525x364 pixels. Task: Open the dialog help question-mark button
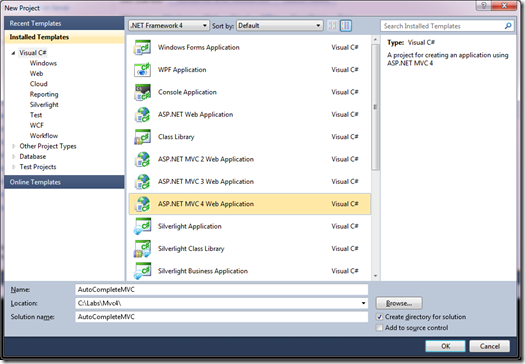[484, 5]
